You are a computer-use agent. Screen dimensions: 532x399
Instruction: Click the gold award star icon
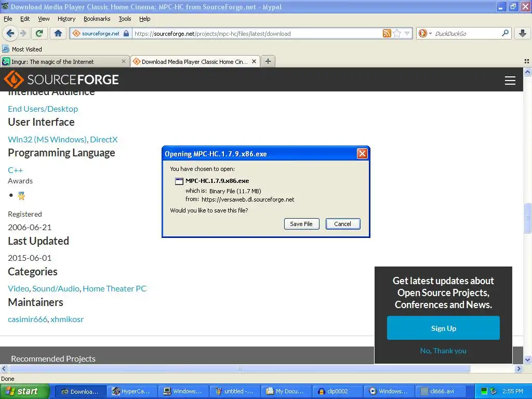tap(21, 196)
